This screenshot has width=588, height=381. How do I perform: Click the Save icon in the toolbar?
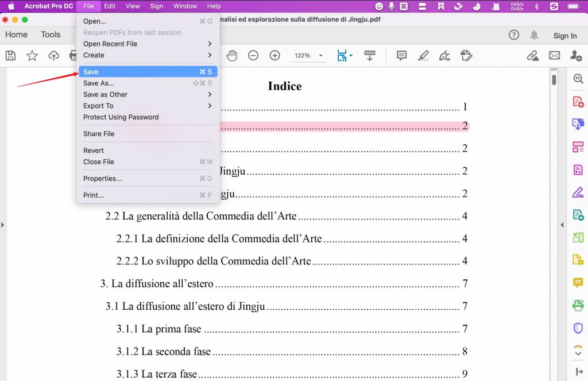point(10,55)
